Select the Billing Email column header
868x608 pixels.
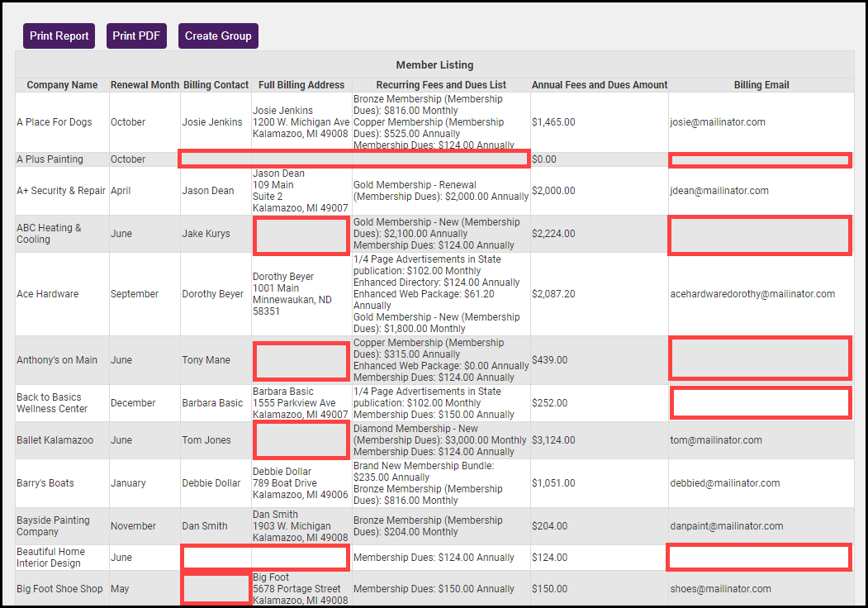[761, 85]
